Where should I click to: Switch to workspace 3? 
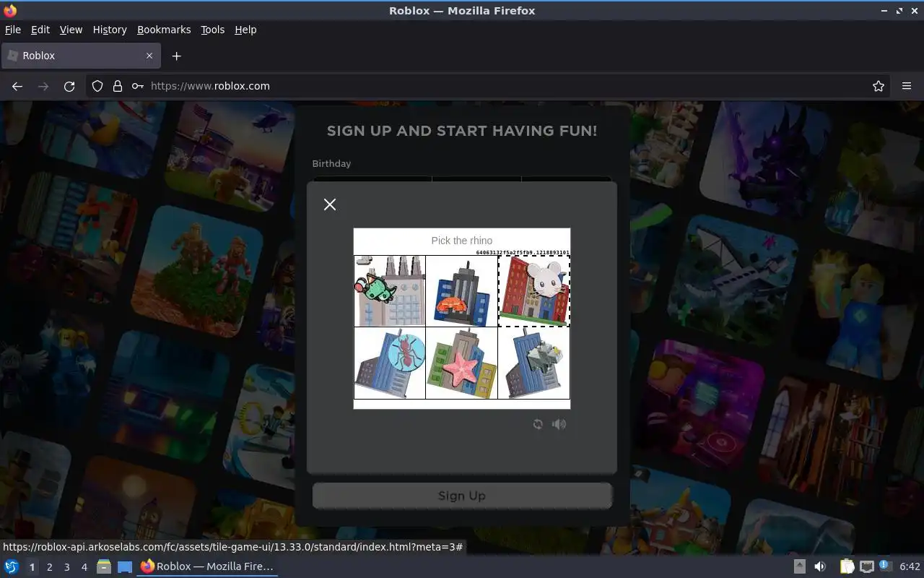(x=66, y=567)
